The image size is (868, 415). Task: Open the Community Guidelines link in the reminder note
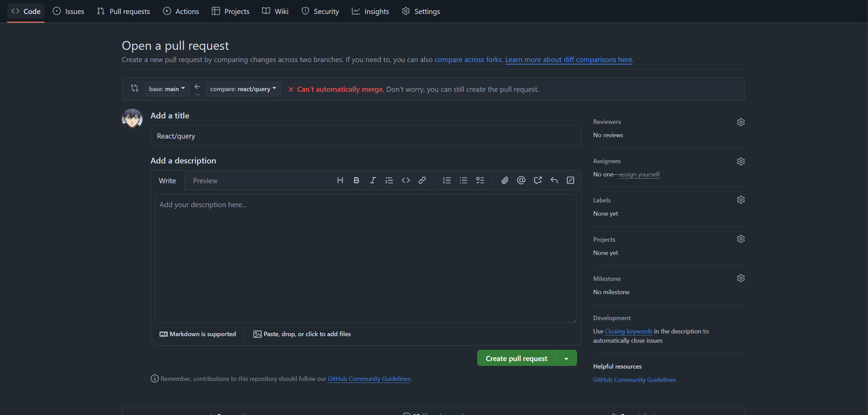(x=369, y=379)
